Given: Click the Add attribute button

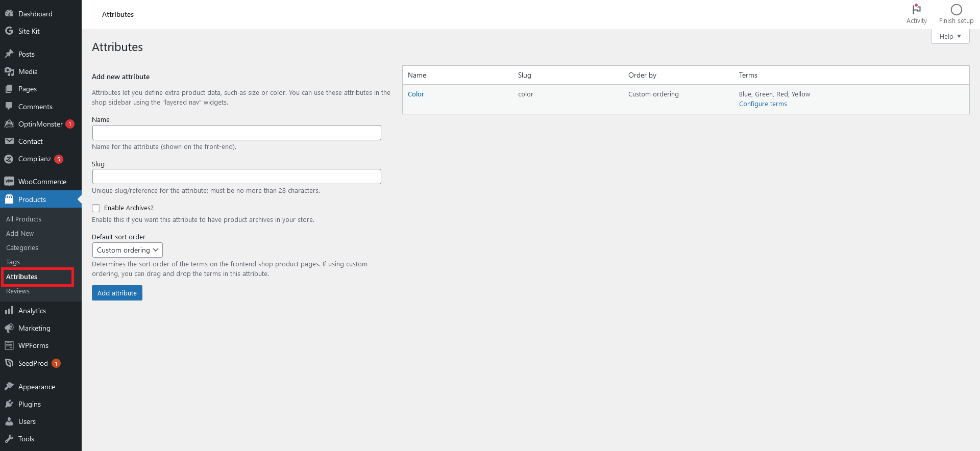Looking at the screenshot, I should [x=117, y=293].
